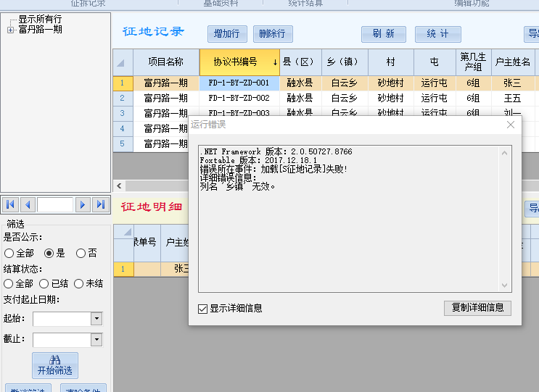Close the 运行错误 error dialog
Viewport: 539px width, 392px height.
click(511, 125)
